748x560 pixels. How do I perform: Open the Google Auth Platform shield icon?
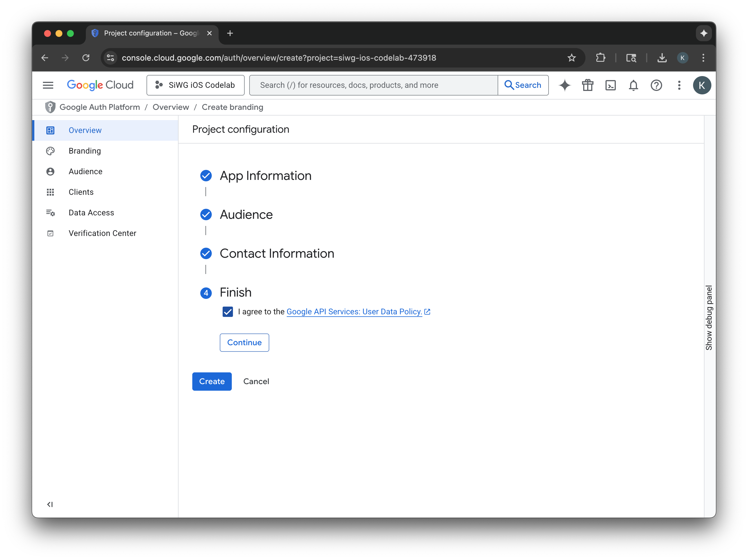(50, 107)
